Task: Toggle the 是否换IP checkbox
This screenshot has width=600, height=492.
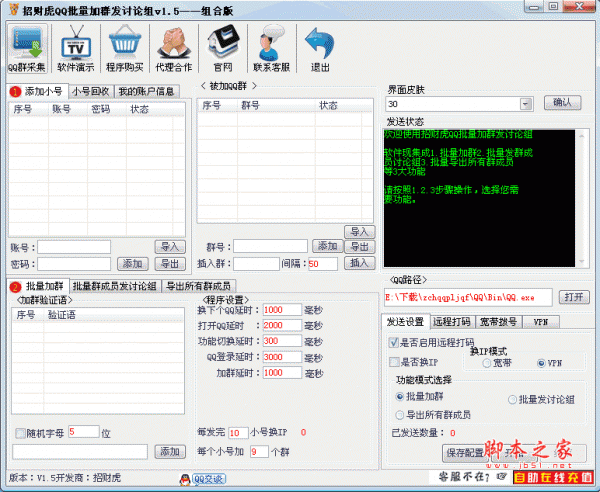Action: (394, 362)
